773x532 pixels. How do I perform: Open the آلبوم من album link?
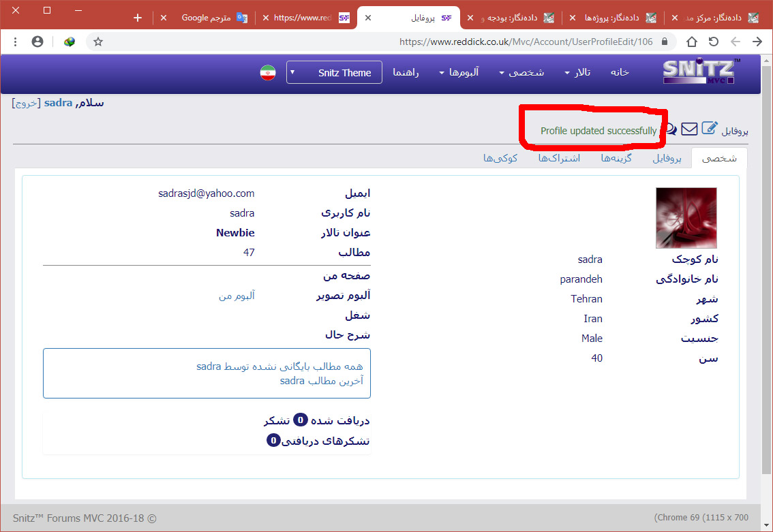pyautogui.click(x=237, y=296)
